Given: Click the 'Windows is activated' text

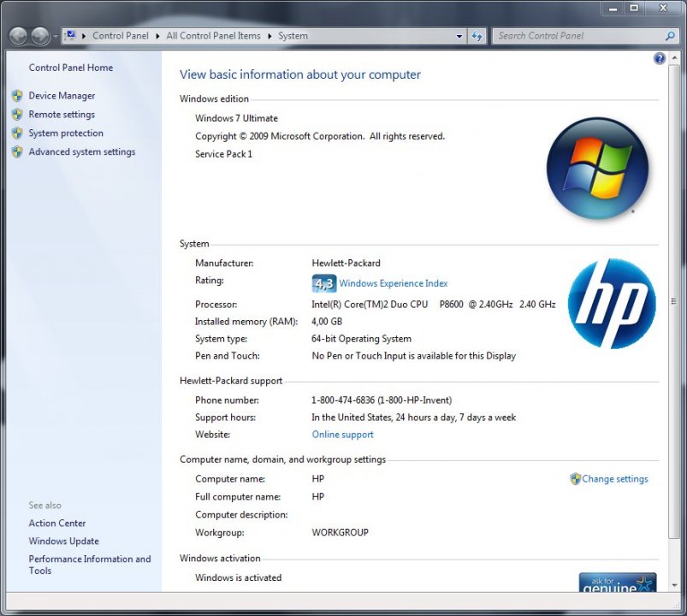Looking at the screenshot, I should click(x=239, y=577).
